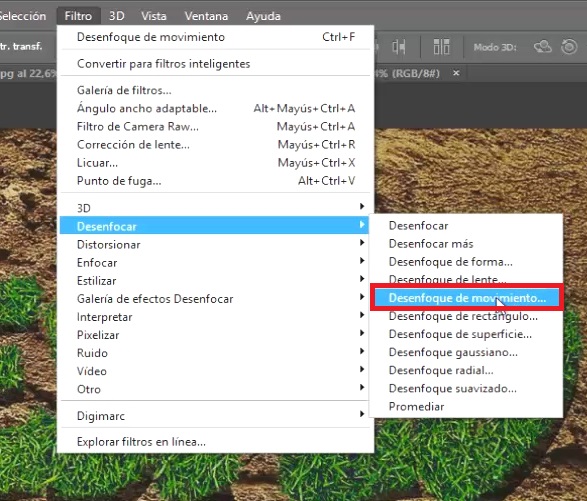The height and width of the screenshot is (501, 587).
Task: Select Desenfoque radial option
Action: pos(441,370)
